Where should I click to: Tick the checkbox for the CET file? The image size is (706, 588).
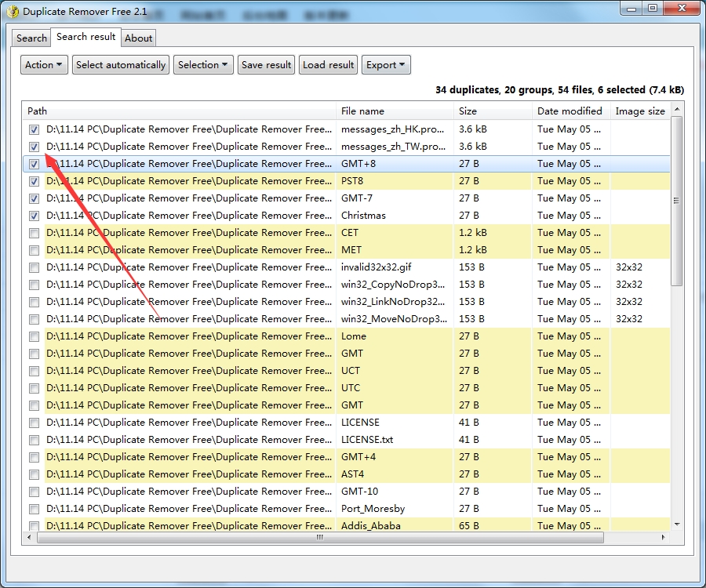pyautogui.click(x=34, y=233)
